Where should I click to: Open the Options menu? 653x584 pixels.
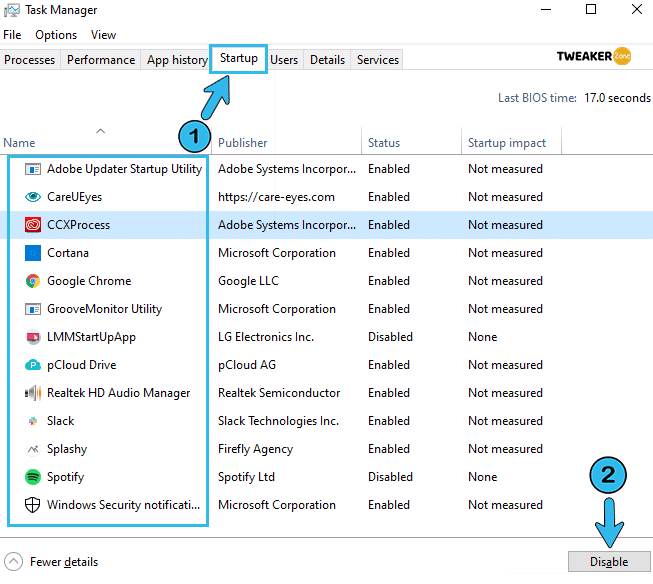[x=56, y=35]
